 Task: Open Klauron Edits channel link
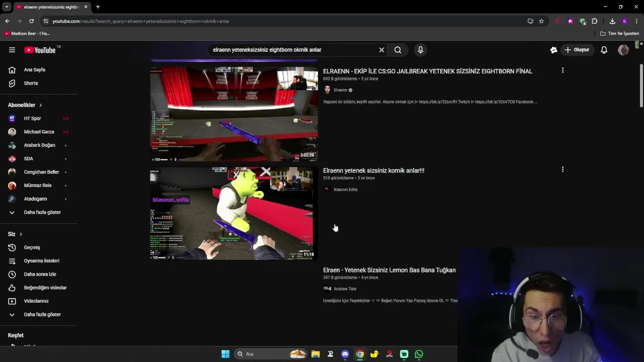coord(345,190)
